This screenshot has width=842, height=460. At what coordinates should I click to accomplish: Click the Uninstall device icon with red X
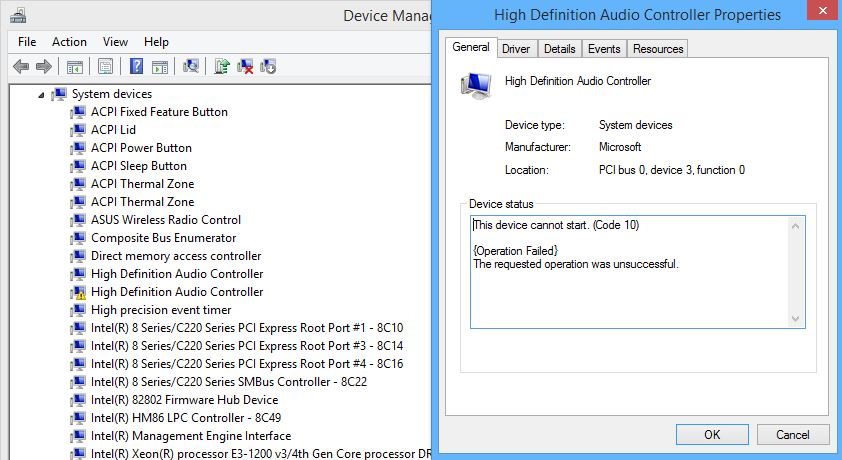[245, 67]
